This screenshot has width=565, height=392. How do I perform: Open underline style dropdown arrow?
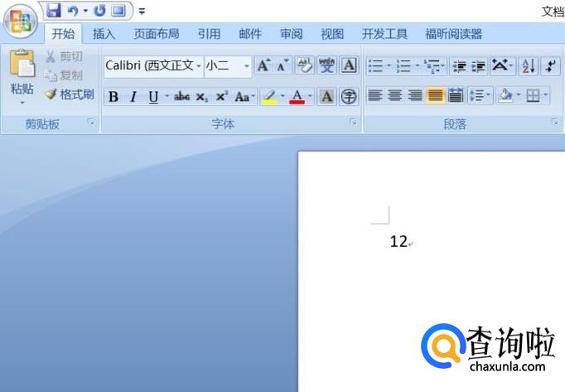tap(167, 96)
